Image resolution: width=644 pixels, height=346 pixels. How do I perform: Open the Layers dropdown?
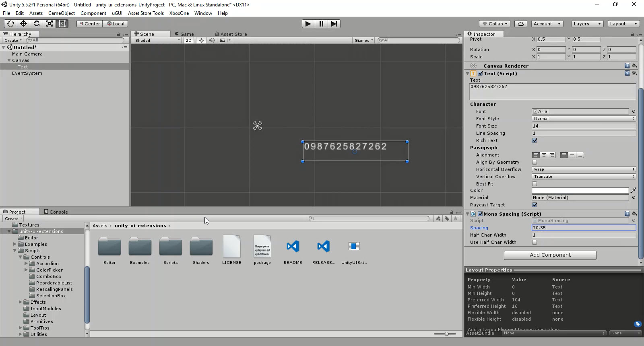coord(587,24)
